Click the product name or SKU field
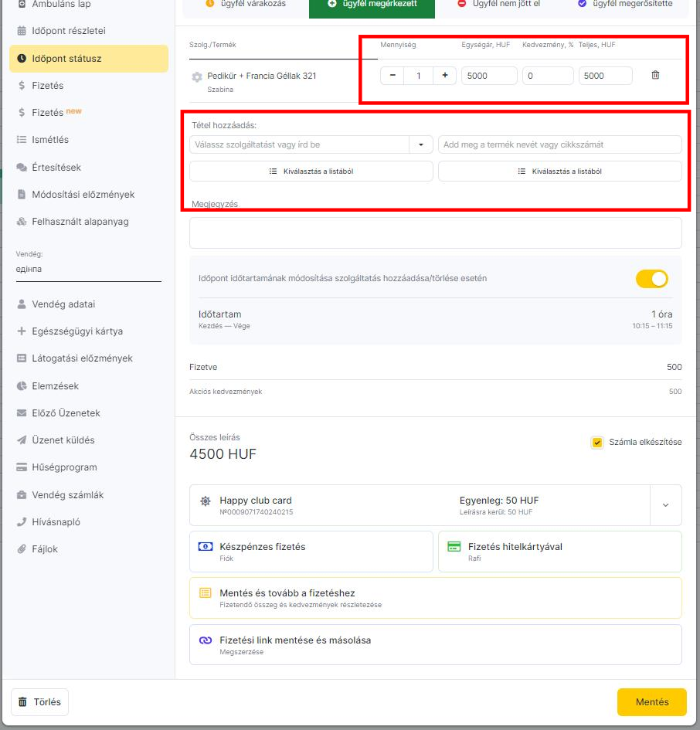Viewport: 700px width, 730px height. click(x=560, y=144)
